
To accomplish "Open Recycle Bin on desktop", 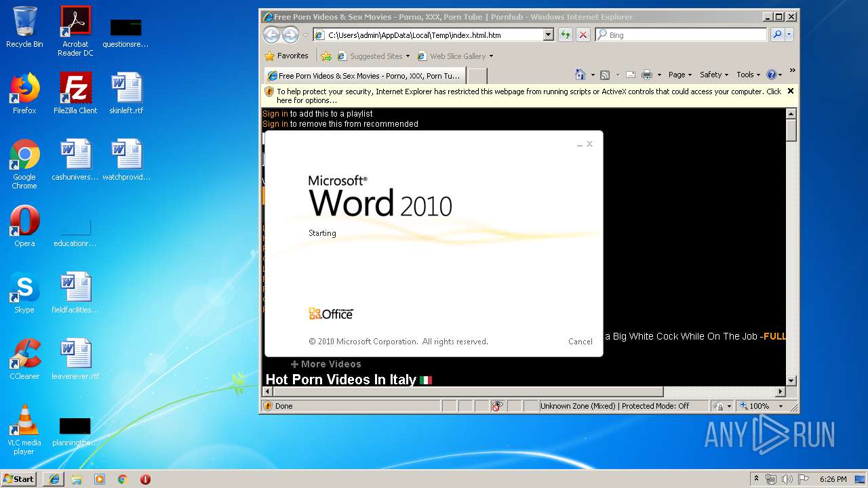I will [x=24, y=27].
